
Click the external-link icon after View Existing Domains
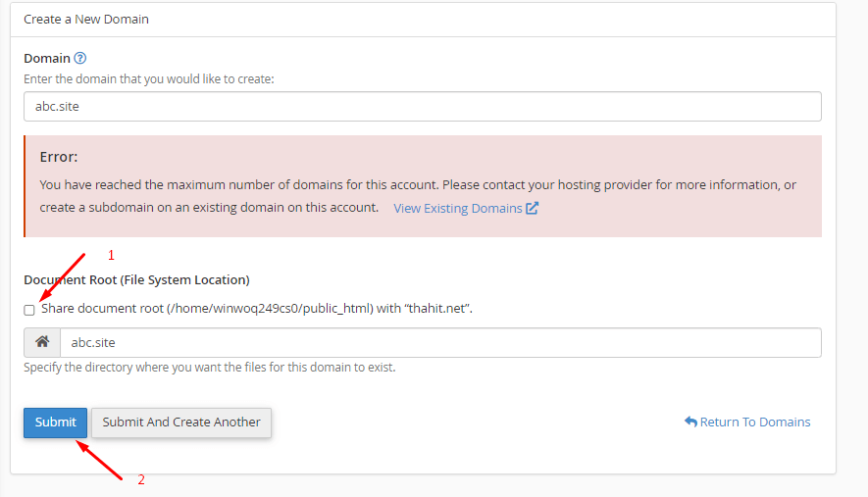tap(532, 208)
